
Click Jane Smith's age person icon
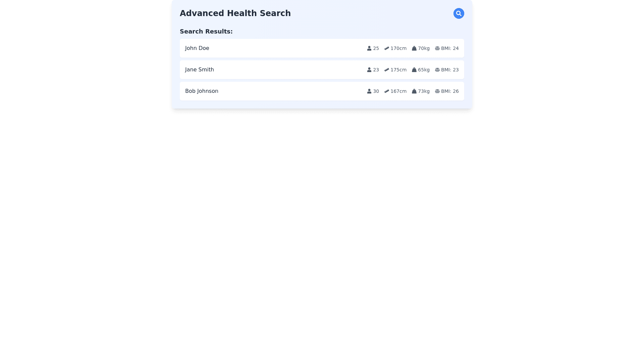coord(369,70)
